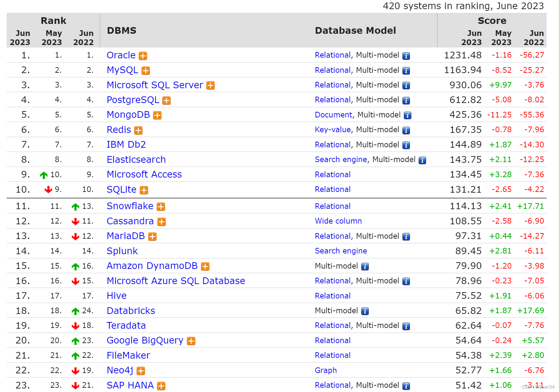560x392 pixels.
Task: Click the plus icon beside MariaDB
Action: point(152,237)
